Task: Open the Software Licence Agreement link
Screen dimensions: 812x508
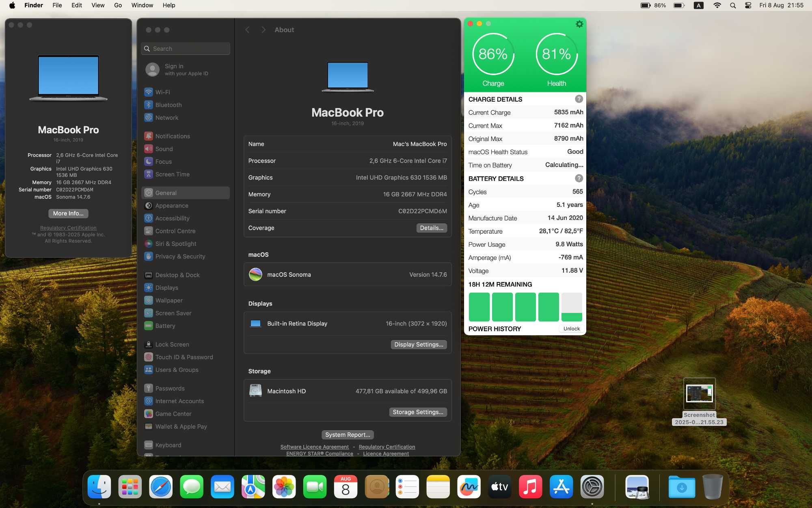Action: click(314, 447)
